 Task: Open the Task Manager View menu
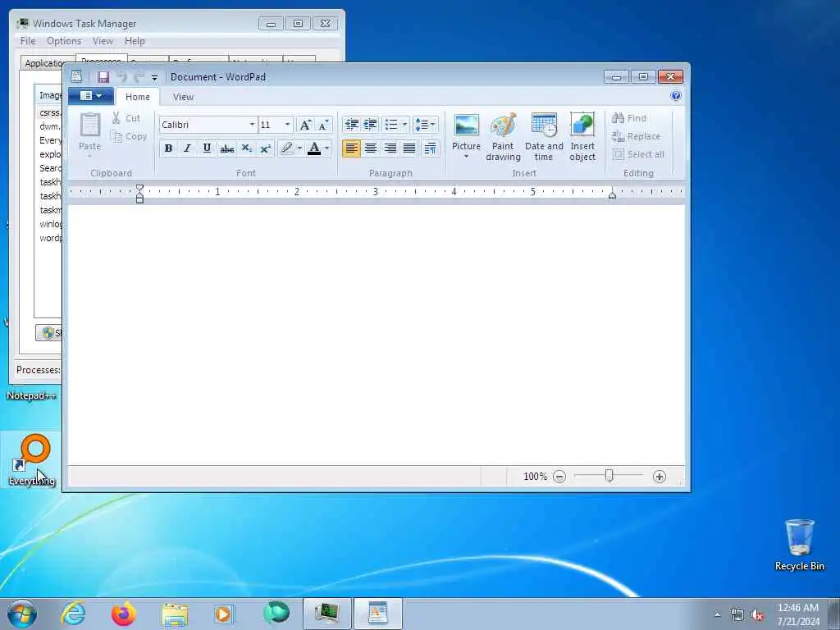click(103, 41)
